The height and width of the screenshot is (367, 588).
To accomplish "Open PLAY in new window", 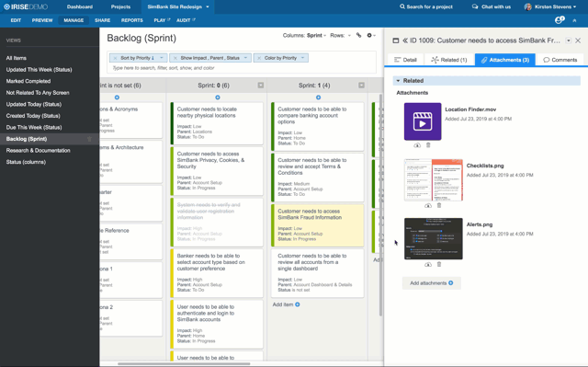I will 162,20.
